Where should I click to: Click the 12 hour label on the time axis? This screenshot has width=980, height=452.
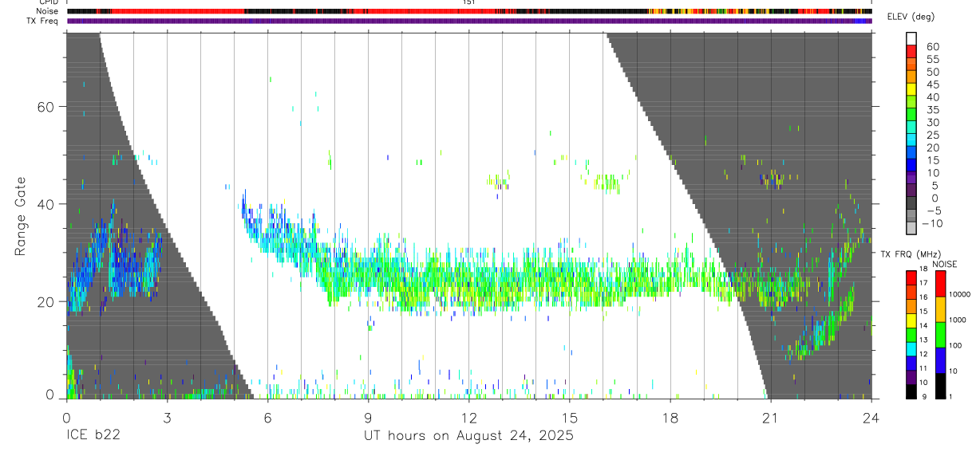[469, 417]
